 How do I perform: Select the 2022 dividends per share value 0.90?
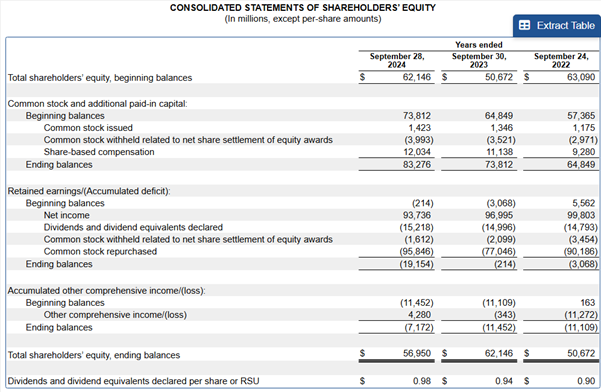pos(586,381)
